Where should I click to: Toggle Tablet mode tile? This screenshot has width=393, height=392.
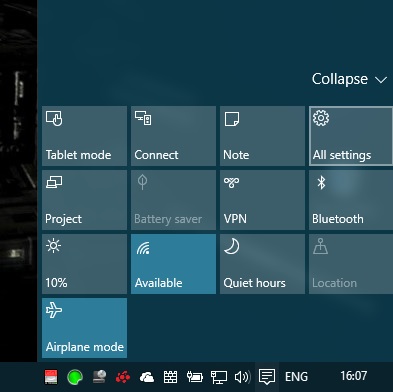click(84, 136)
